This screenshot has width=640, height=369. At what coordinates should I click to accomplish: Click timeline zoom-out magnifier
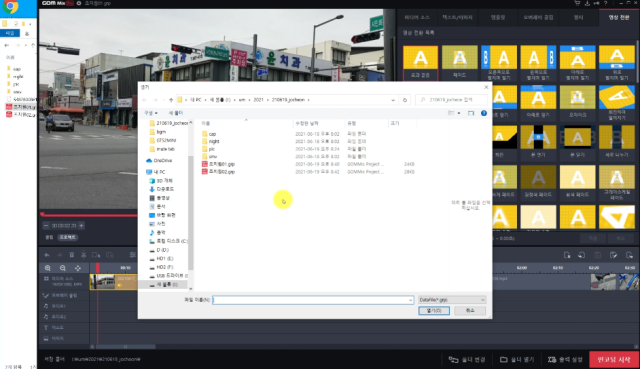[x=63, y=268]
